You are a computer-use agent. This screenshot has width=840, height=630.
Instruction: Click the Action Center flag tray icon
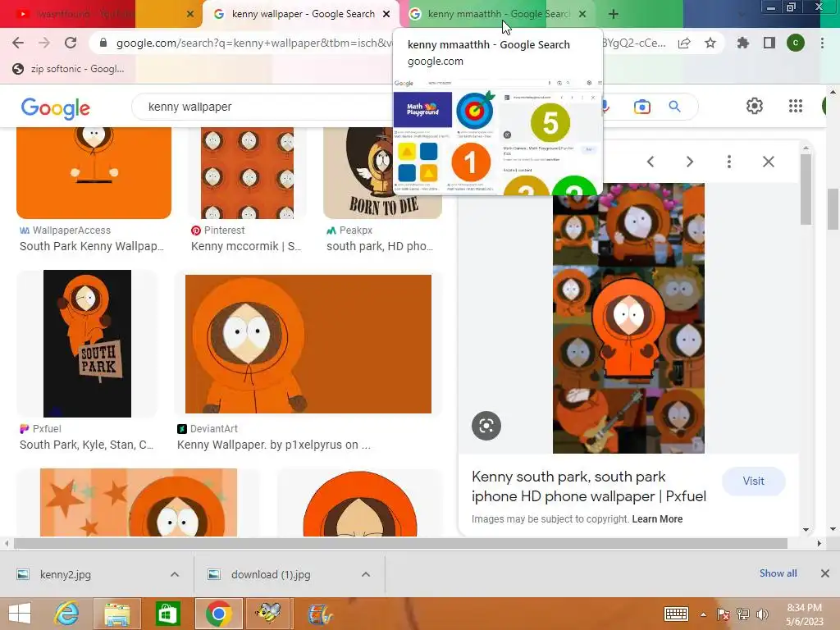(x=723, y=614)
